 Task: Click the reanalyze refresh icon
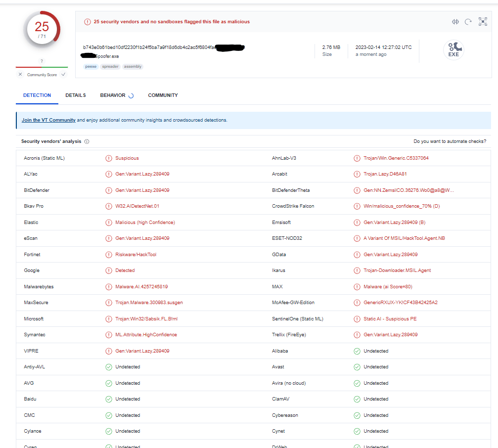pos(468,22)
